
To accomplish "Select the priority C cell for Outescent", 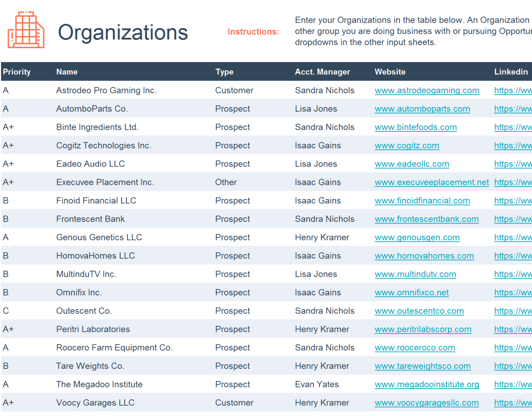I will [x=6, y=311].
